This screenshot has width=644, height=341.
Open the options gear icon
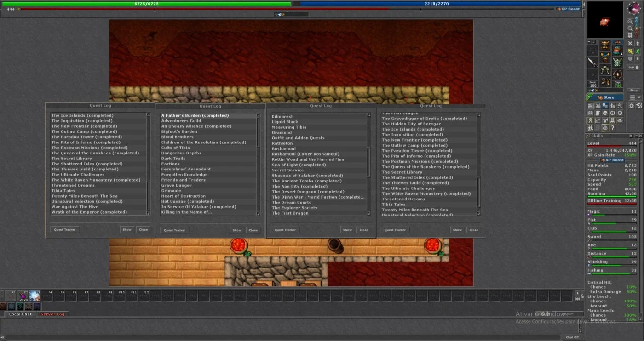(x=632, y=106)
